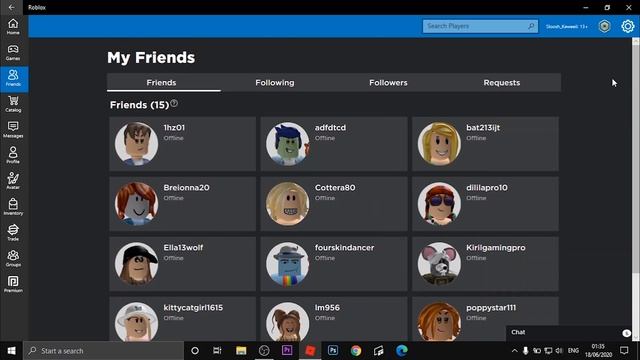
Task: Open the Trade sidebar icon
Action: click(13, 233)
